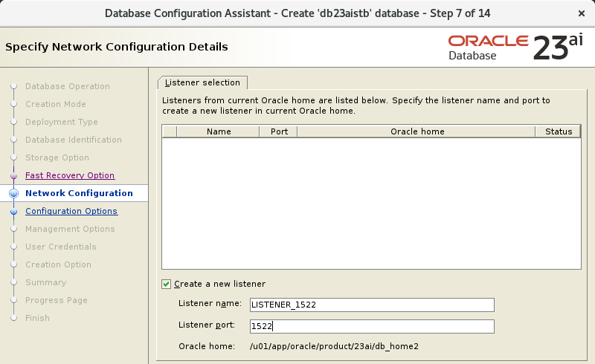The height and width of the screenshot is (364, 595).
Task: Click the Fast Recovery Option step bullet
Action: tap(13, 176)
